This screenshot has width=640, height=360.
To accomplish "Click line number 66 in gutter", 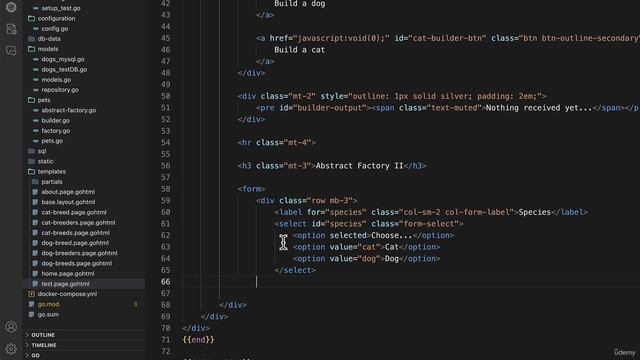I will (x=165, y=282).
